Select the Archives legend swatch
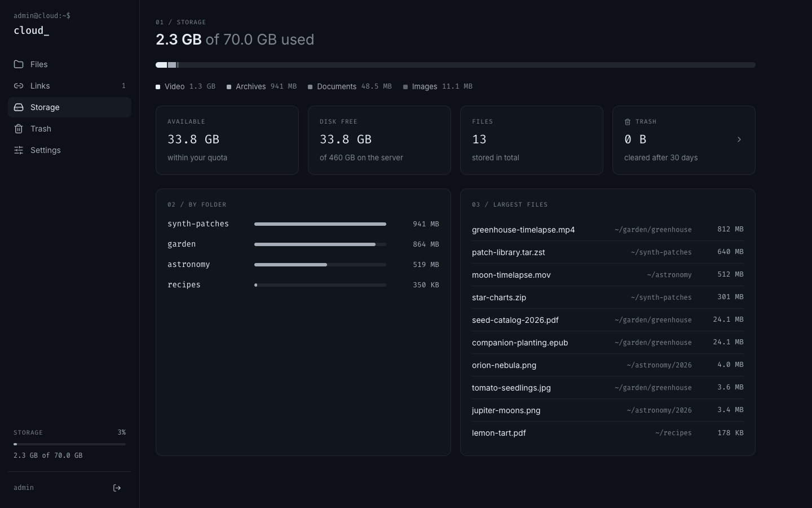Viewport: 812px width, 508px height. click(x=229, y=87)
